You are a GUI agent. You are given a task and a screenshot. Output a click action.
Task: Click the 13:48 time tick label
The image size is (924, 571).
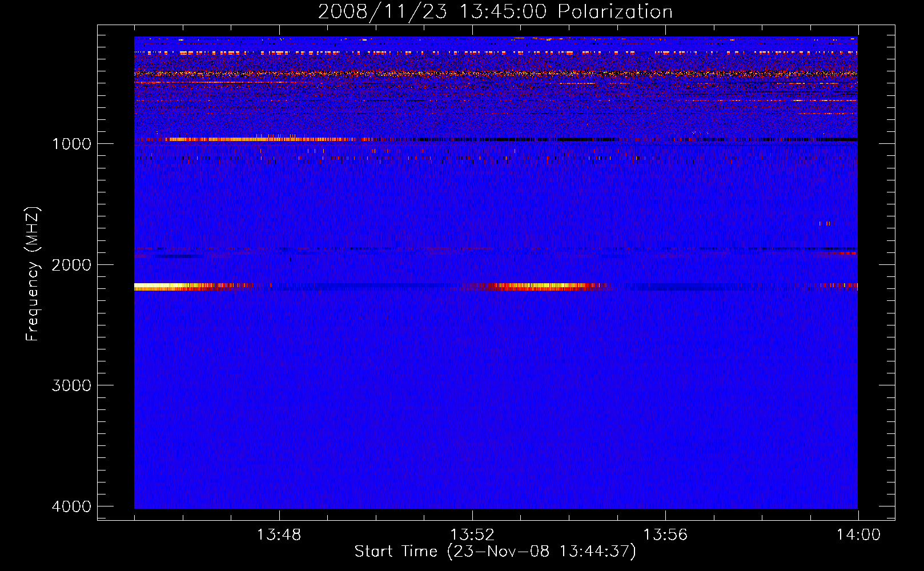point(279,535)
